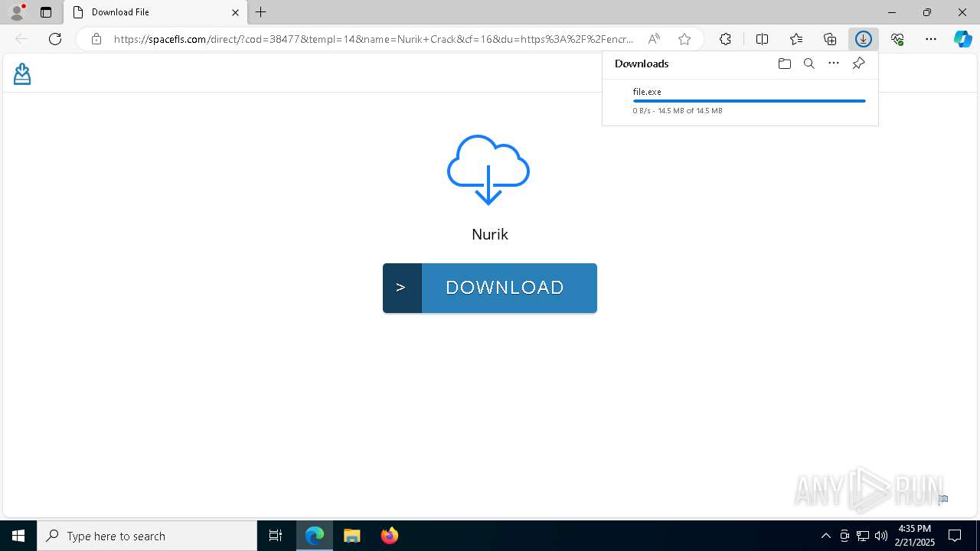Open the file.exe download entry

(x=740, y=101)
